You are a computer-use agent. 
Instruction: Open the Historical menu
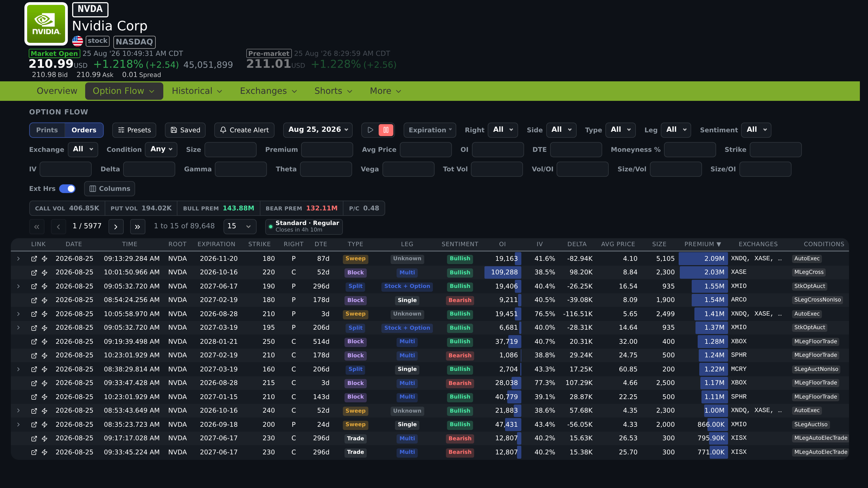[197, 91]
